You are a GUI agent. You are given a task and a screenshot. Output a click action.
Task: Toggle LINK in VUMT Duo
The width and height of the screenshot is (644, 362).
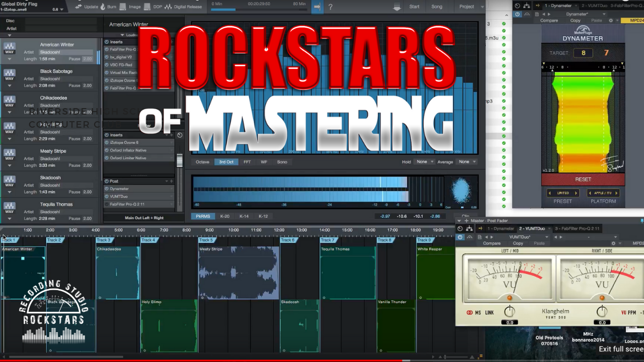click(490, 312)
